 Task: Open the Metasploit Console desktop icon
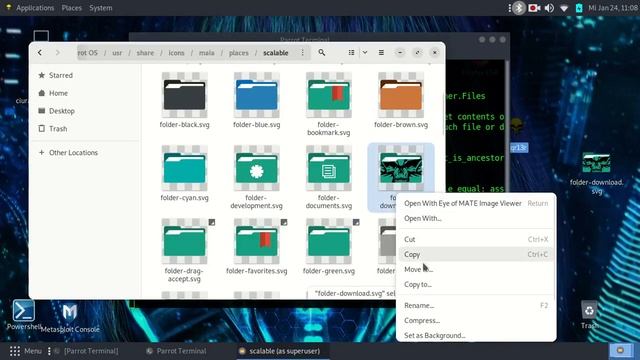[70, 318]
